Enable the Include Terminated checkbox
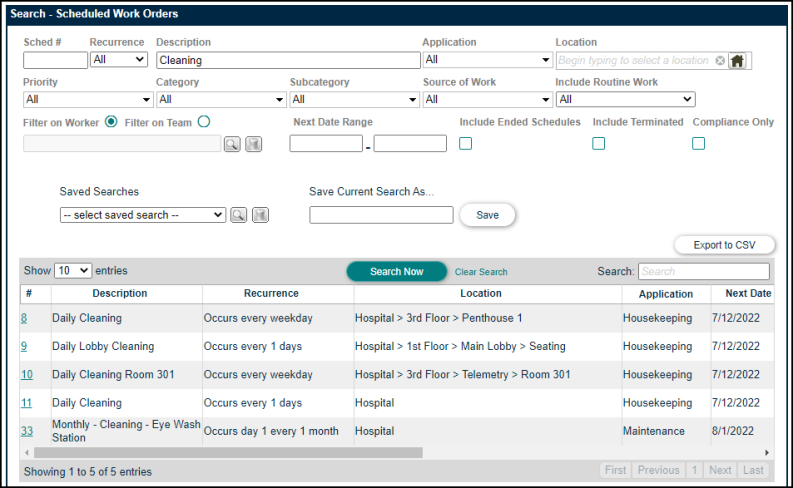 (598, 144)
